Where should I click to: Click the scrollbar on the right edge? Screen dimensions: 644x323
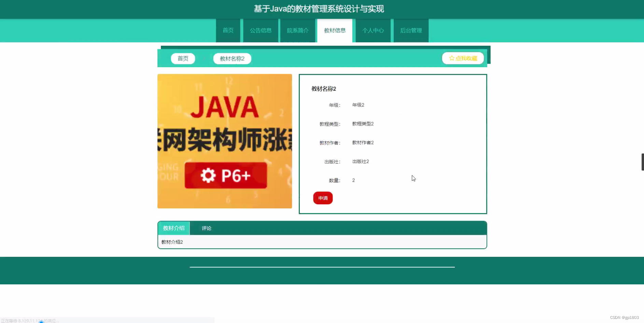click(642, 162)
